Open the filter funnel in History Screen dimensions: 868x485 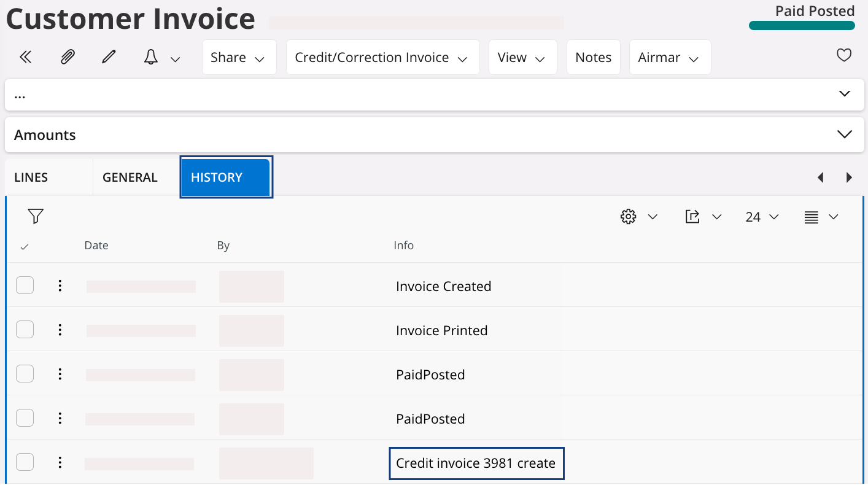pos(36,216)
